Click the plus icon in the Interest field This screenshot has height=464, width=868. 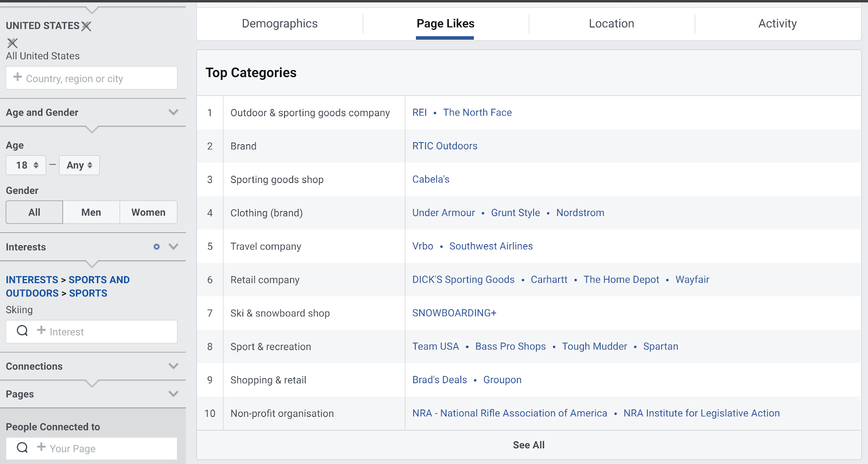click(41, 330)
